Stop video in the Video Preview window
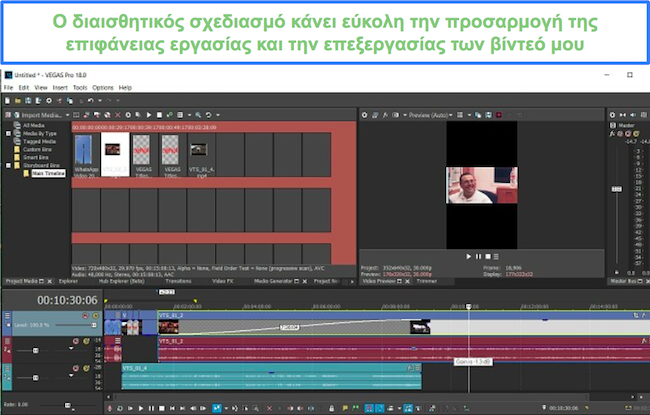The width and height of the screenshot is (650, 415). [x=488, y=257]
